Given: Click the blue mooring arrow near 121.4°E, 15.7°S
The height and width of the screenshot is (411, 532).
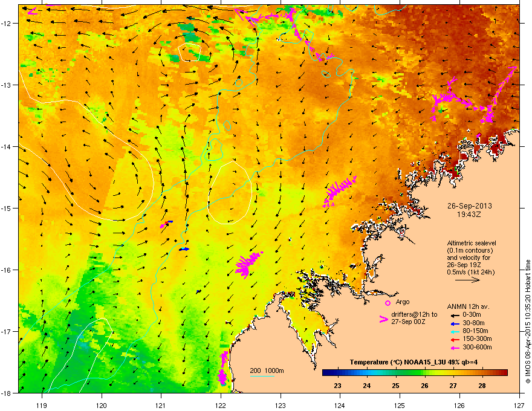Looking at the screenshot, I should pos(184,249).
